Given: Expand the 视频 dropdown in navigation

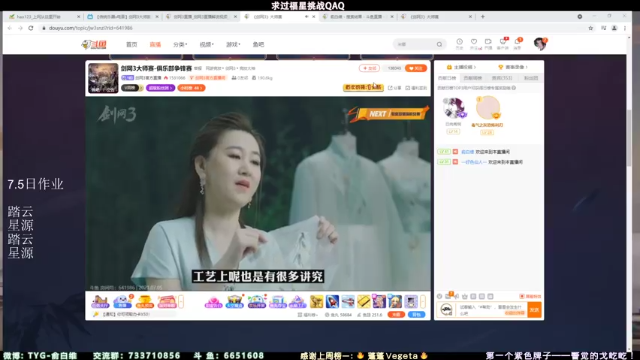Looking at the screenshot, I should click(x=207, y=44).
